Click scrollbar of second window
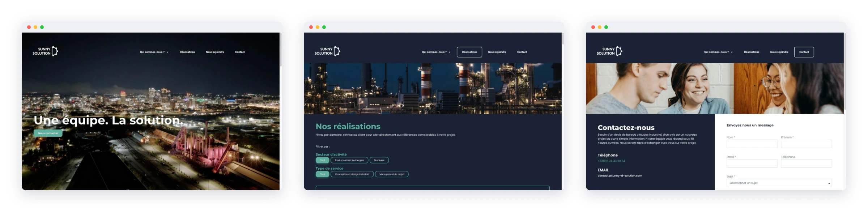The height and width of the screenshot is (212, 868). (563, 39)
